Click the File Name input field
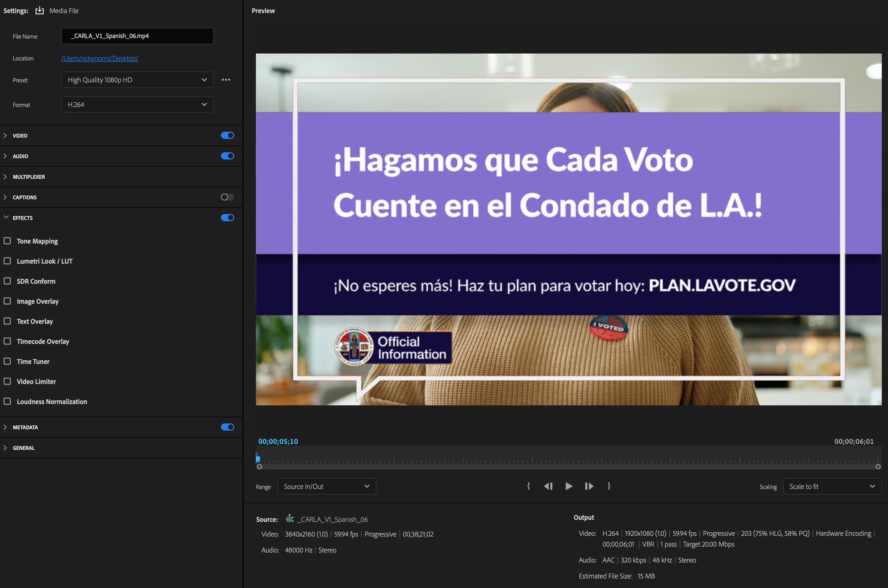Viewport: 888px width, 588px height. 137,36
